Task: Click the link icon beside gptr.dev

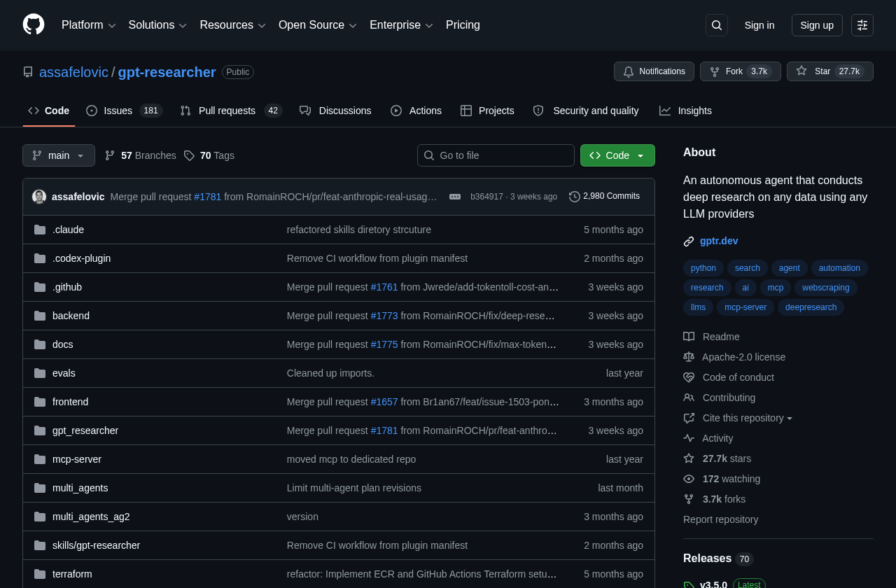Action: 689,241
